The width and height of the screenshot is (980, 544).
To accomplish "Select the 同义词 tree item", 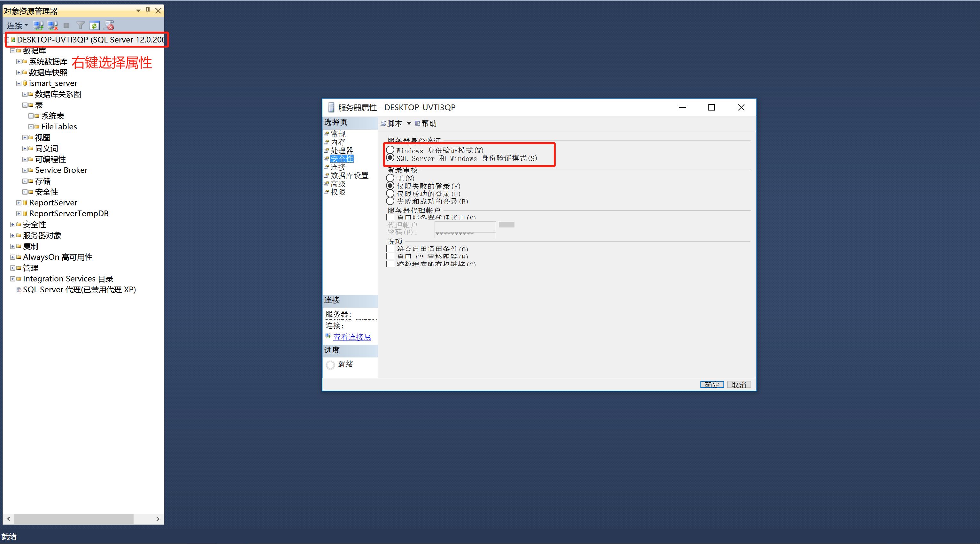I will pos(46,148).
